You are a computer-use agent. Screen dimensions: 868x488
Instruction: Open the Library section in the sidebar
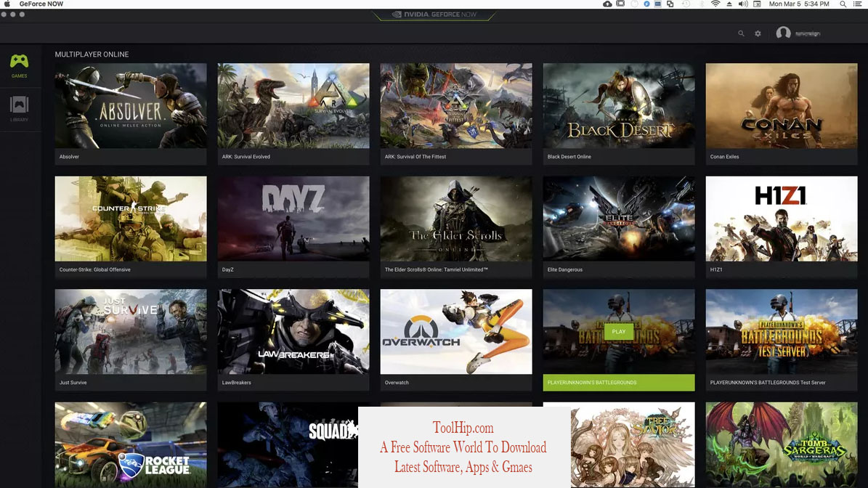[19, 109]
